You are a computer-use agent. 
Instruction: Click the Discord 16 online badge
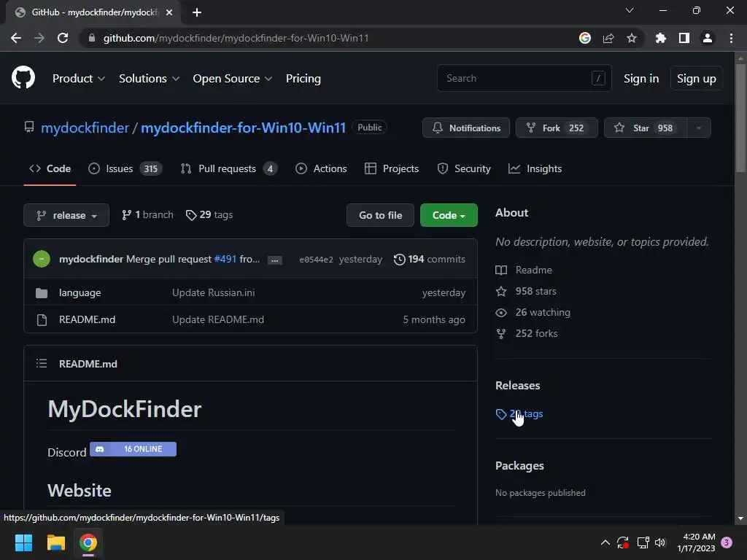click(x=133, y=449)
